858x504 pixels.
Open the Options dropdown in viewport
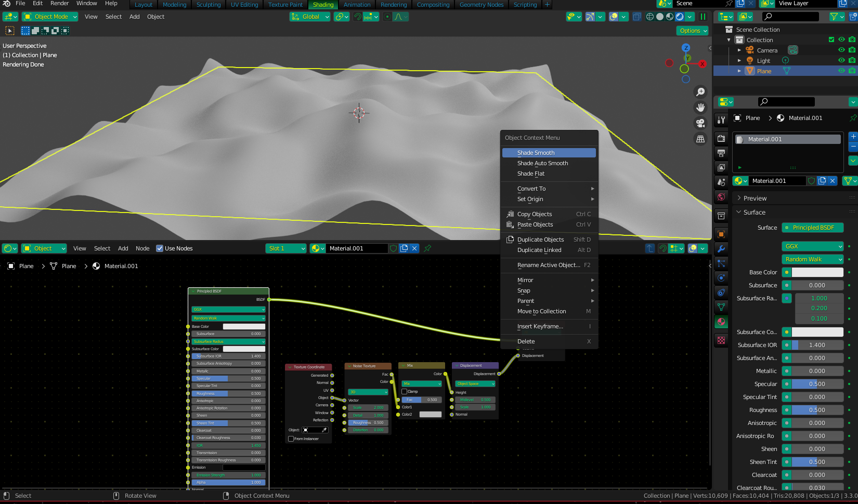pyautogui.click(x=693, y=31)
